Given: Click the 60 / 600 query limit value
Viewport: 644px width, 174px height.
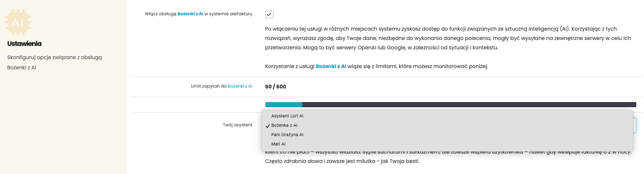Looking at the screenshot, I should pos(276,87).
